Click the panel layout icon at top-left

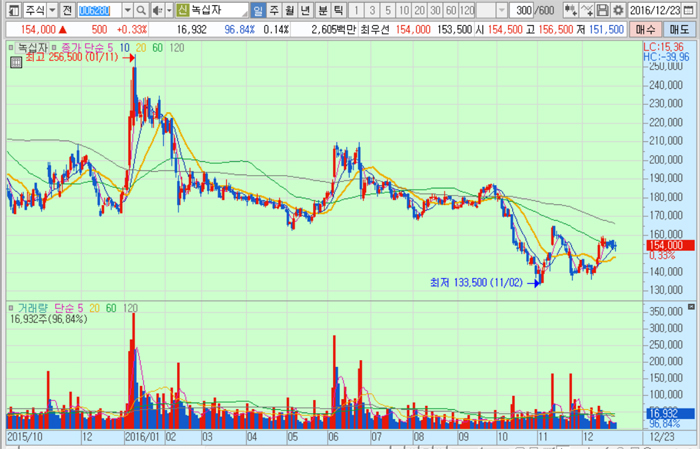click(x=11, y=10)
